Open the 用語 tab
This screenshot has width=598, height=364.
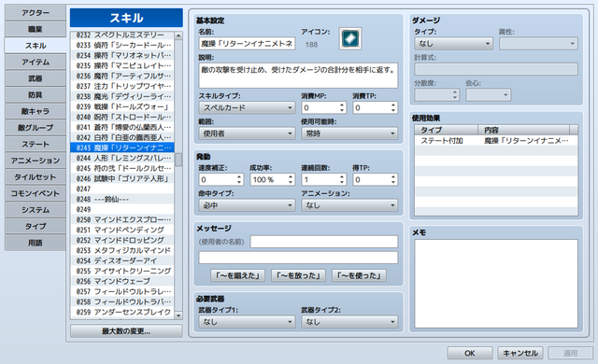[36, 243]
